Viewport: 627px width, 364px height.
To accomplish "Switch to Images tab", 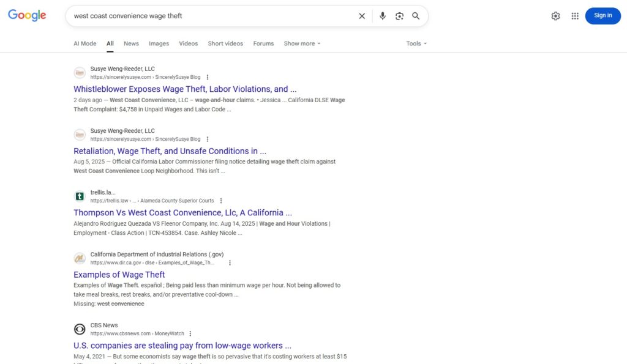I will tap(159, 43).
